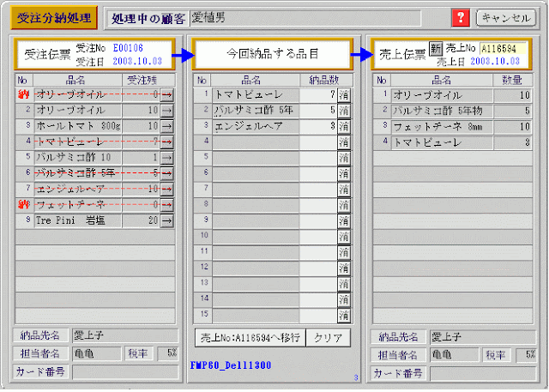Open help via the red question mark icon
This screenshot has width=549, height=392.
pos(461,17)
